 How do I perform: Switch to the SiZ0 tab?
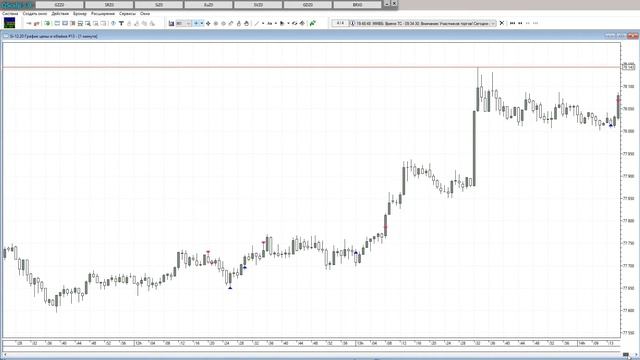tap(159, 5)
